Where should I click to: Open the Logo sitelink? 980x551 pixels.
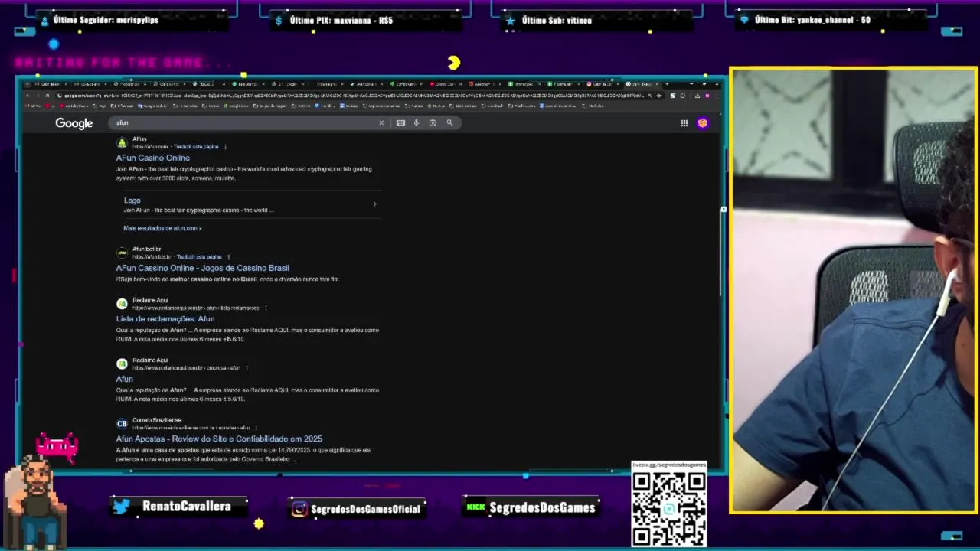[132, 201]
